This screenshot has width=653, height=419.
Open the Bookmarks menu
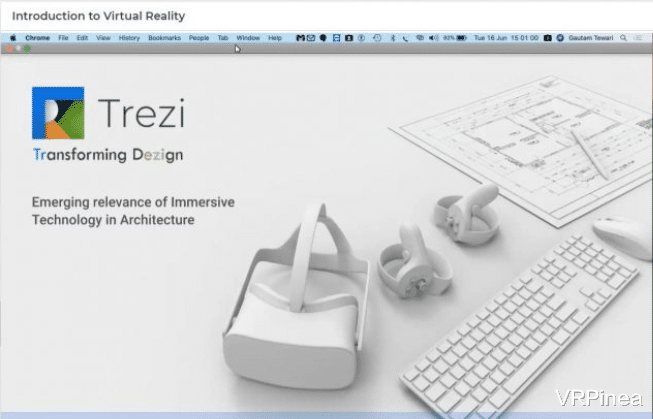click(164, 38)
